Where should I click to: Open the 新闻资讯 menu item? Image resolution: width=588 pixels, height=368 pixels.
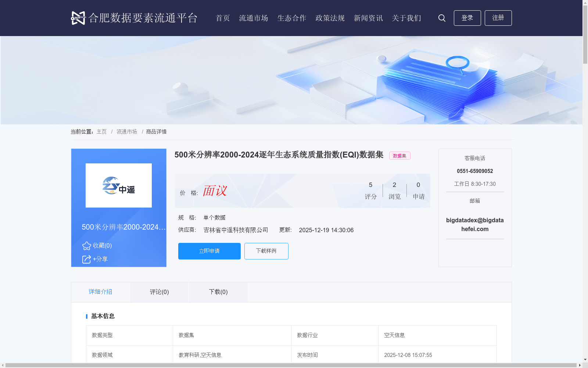point(368,18)
